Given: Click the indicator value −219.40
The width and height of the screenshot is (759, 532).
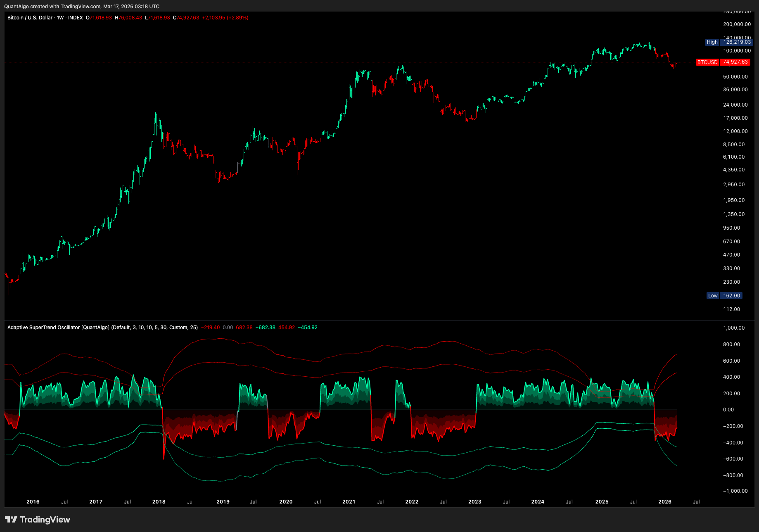Looking at the screenshot, I should 211,328.
